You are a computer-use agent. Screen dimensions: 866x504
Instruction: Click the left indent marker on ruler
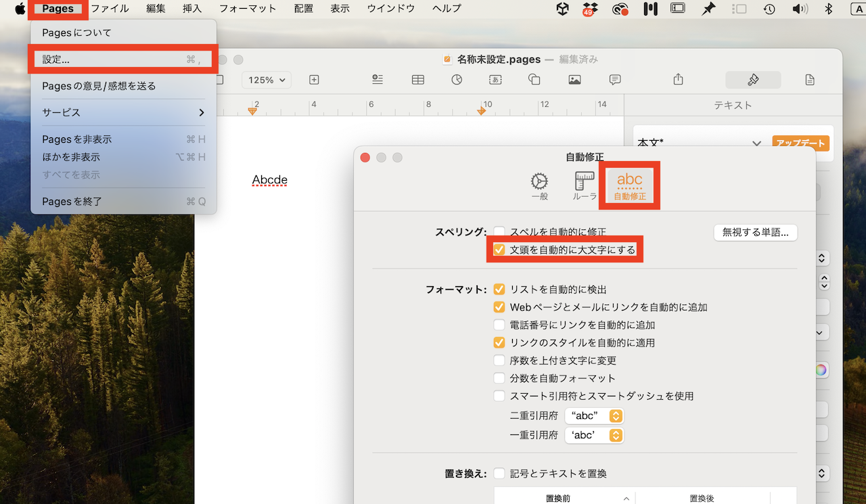pos(252,110)
